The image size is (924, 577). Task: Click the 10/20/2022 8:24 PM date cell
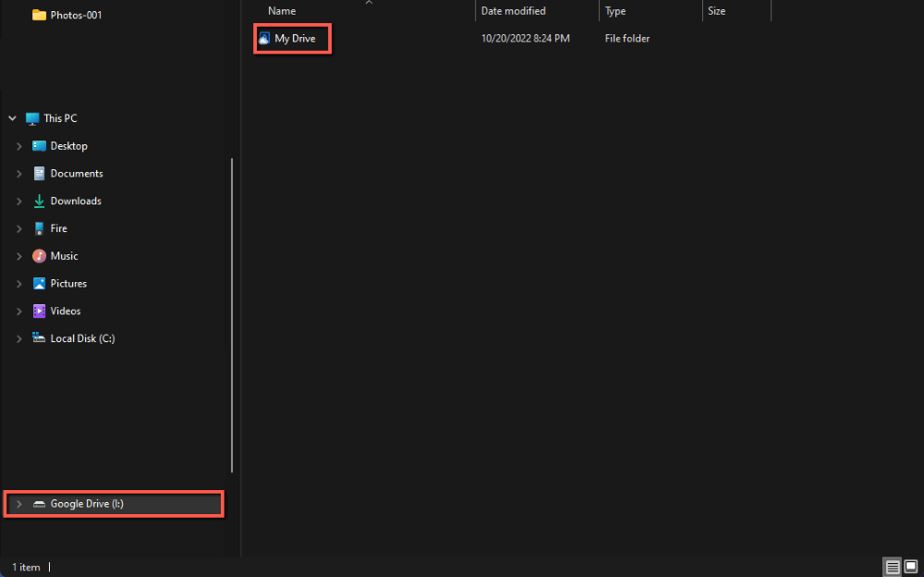pos(525,38)
